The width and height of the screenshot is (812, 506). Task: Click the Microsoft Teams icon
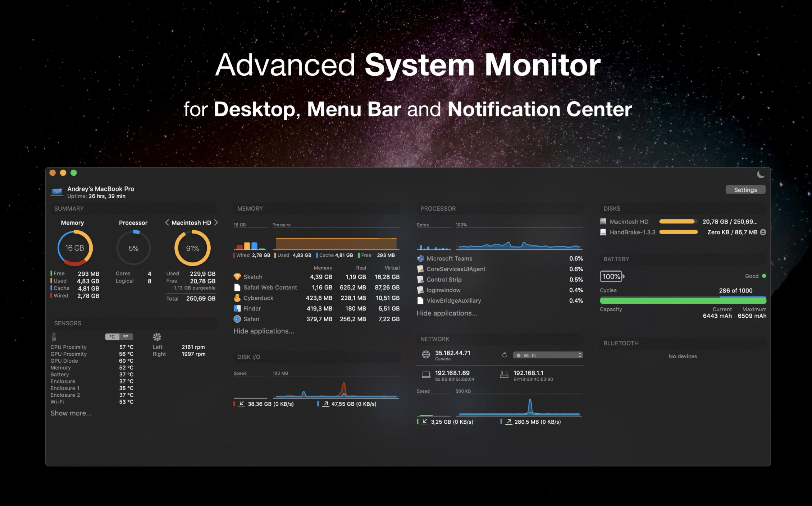click(420, 259)
